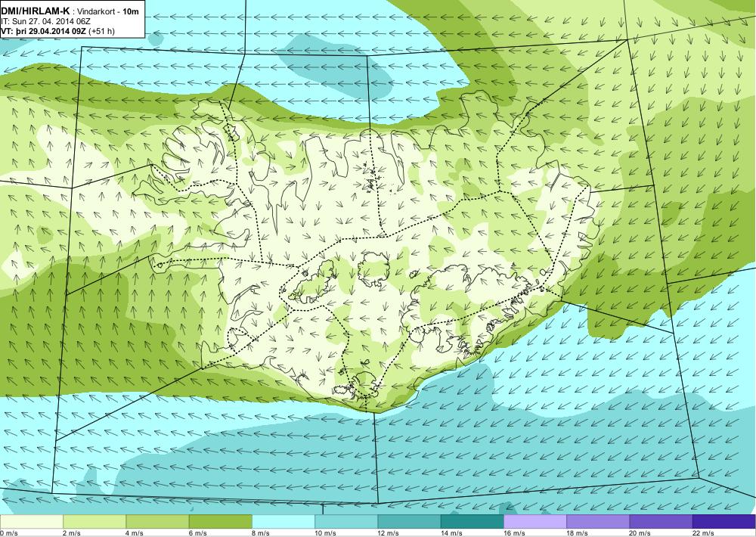
Task: Click the dark indigo 22 m/s legend swatch
Action: click(x=724, y=522)
